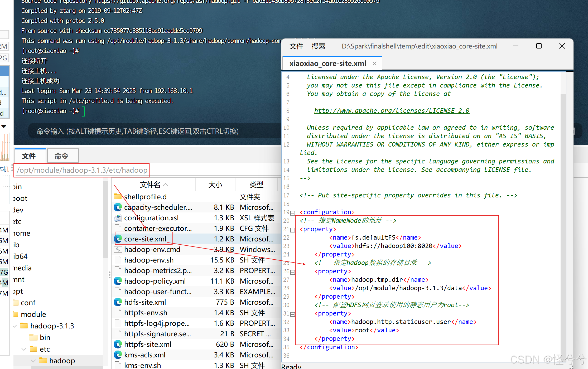Click the module folder icon in the tree

coord(16,314)
